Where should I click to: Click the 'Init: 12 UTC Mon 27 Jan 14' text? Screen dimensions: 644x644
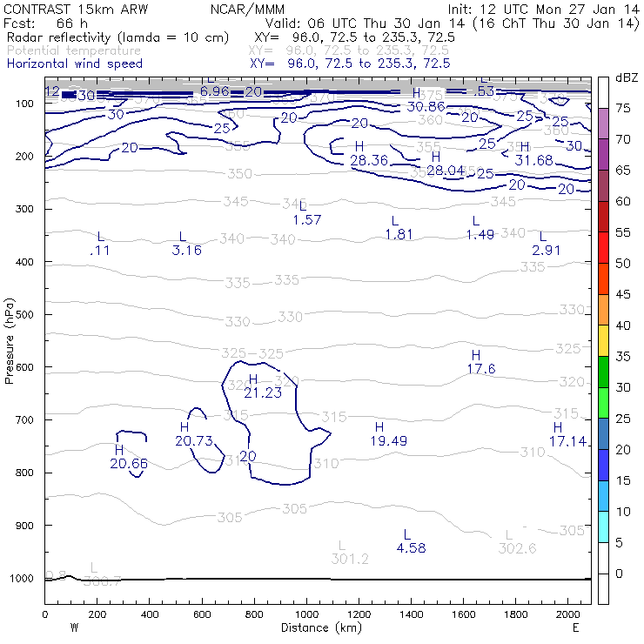[544, 10]
